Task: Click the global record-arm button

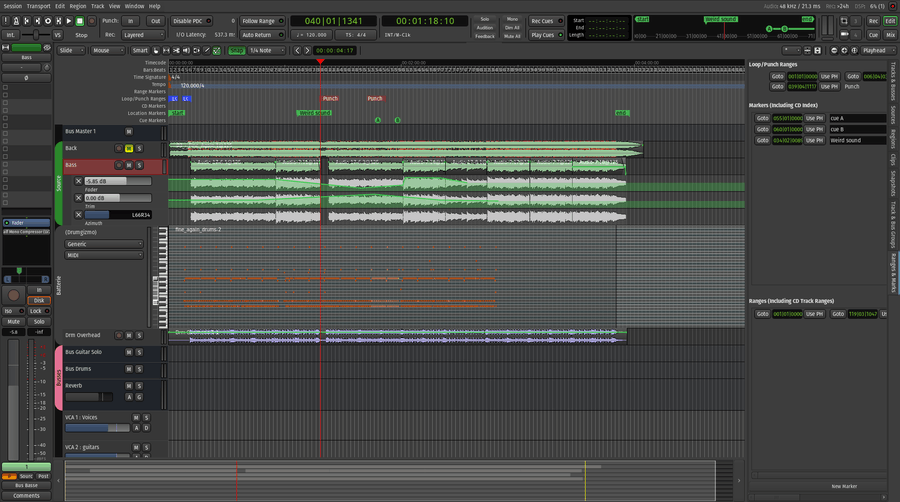Action: [93, 20]
